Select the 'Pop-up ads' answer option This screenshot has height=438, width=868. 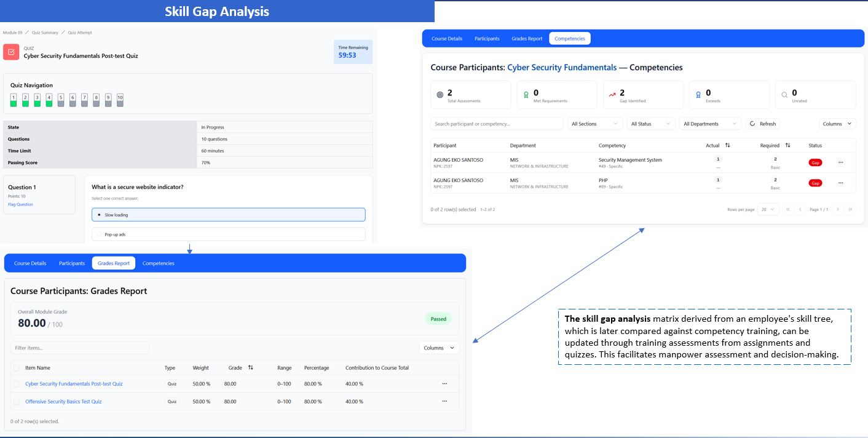[x=228, y=234]
